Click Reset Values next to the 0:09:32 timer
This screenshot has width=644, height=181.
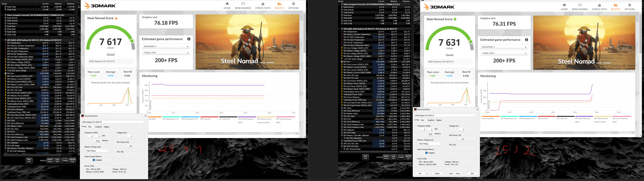[x=50, y=160]
